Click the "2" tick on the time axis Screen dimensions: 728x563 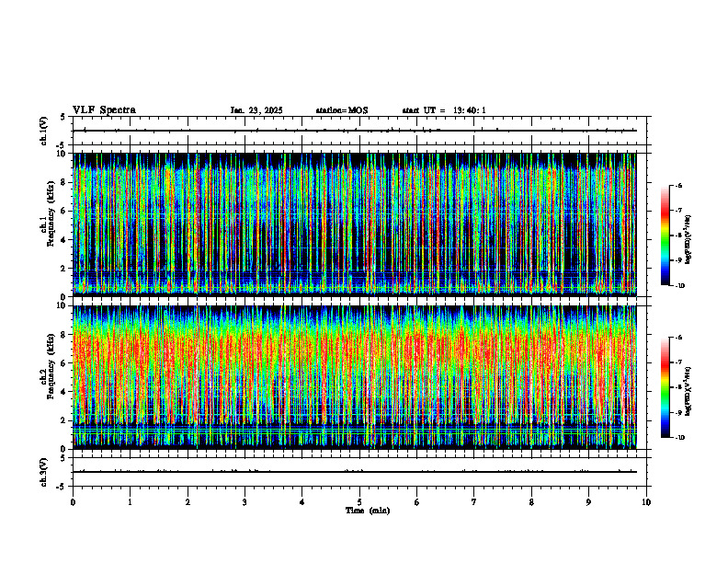(x=188, y=502)
